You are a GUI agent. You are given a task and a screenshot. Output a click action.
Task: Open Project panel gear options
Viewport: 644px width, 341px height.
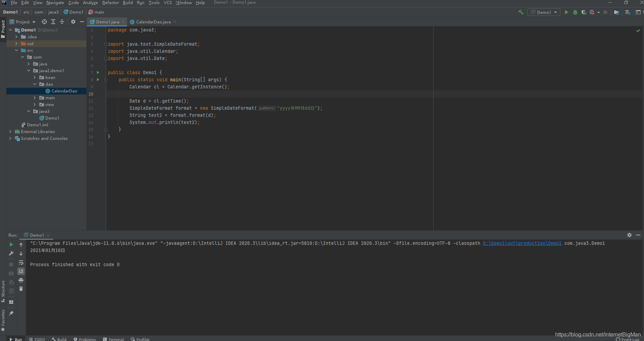[73, 22]
